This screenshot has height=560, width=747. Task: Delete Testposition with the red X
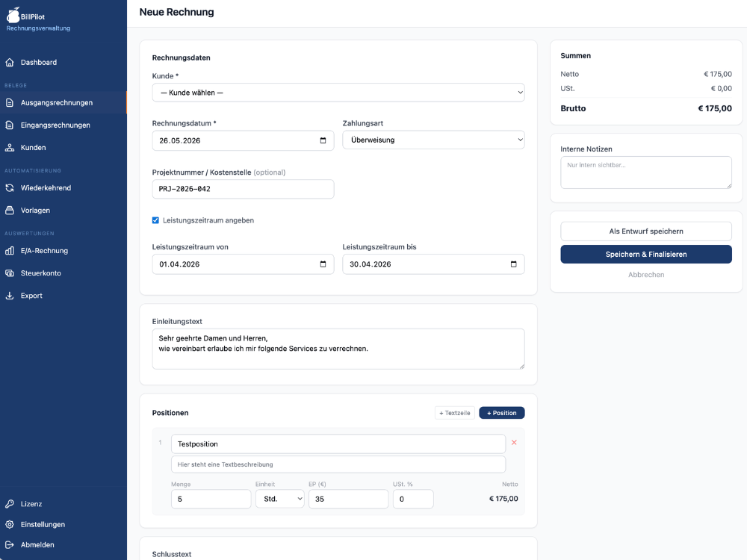pos(514,442)
